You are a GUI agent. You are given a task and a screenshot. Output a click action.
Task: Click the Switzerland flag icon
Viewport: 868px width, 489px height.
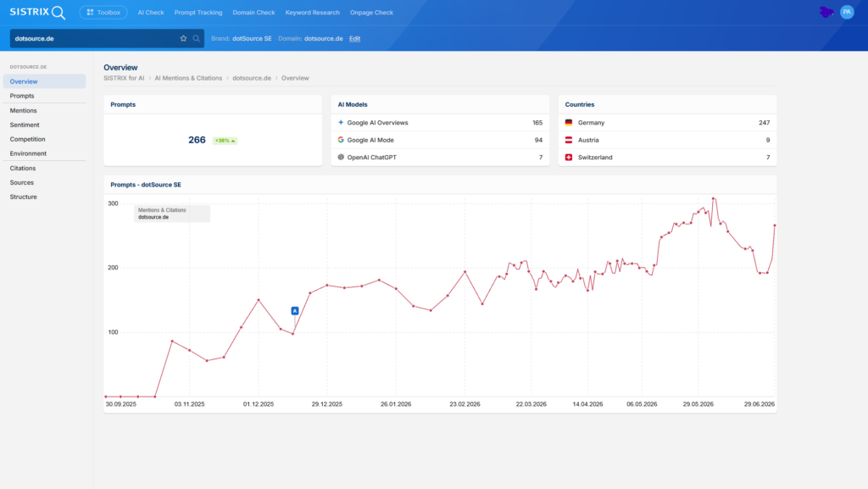point(569,158)
